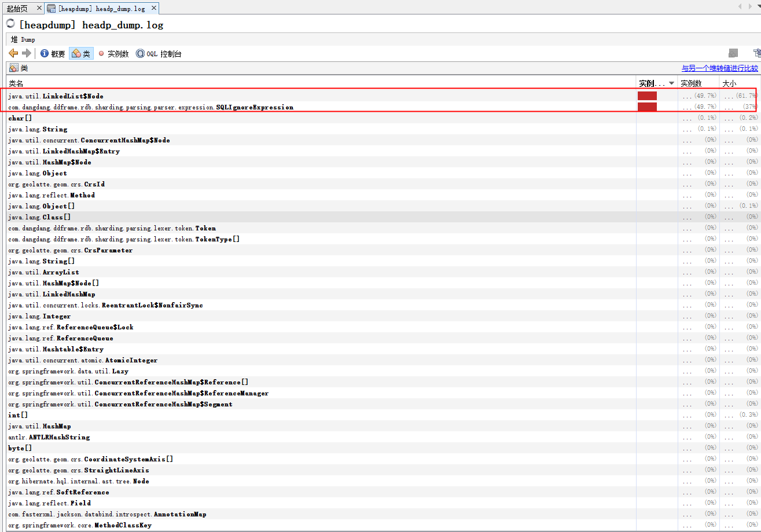Image resolution: width=761 pixels, height=532 pixels.
Task: Select the java.util.LinkedHashMap row
Action: 382,294
